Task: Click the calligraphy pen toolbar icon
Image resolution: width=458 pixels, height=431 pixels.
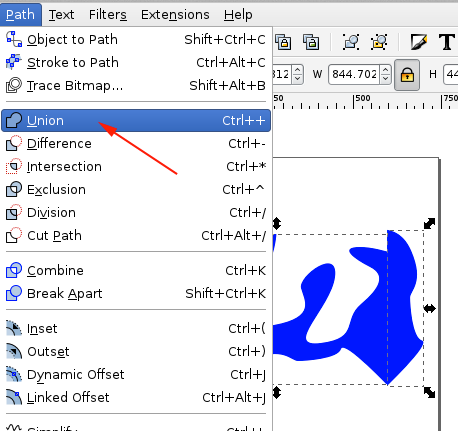Action: tap(419, 42)
